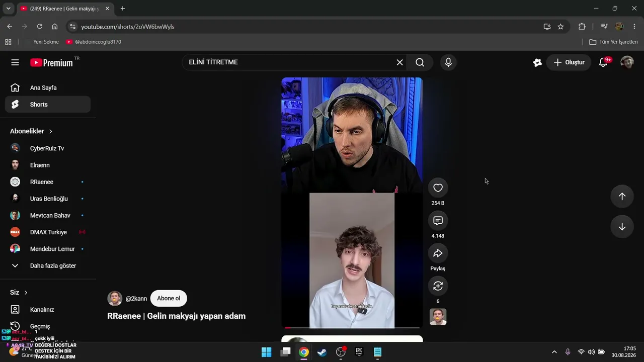Go to Ana Sayfa in sidebar
This screenshot has width=644, height=362.
pos(48,88)
